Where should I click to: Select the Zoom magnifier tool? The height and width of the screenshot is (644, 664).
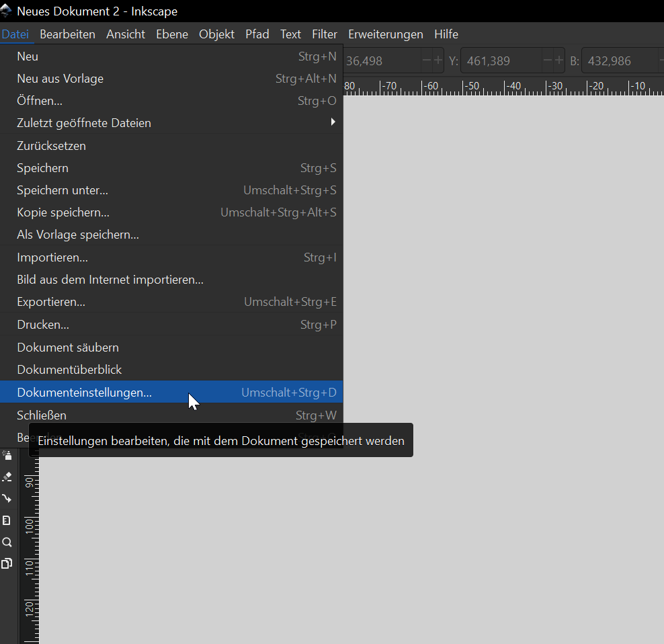7,542
